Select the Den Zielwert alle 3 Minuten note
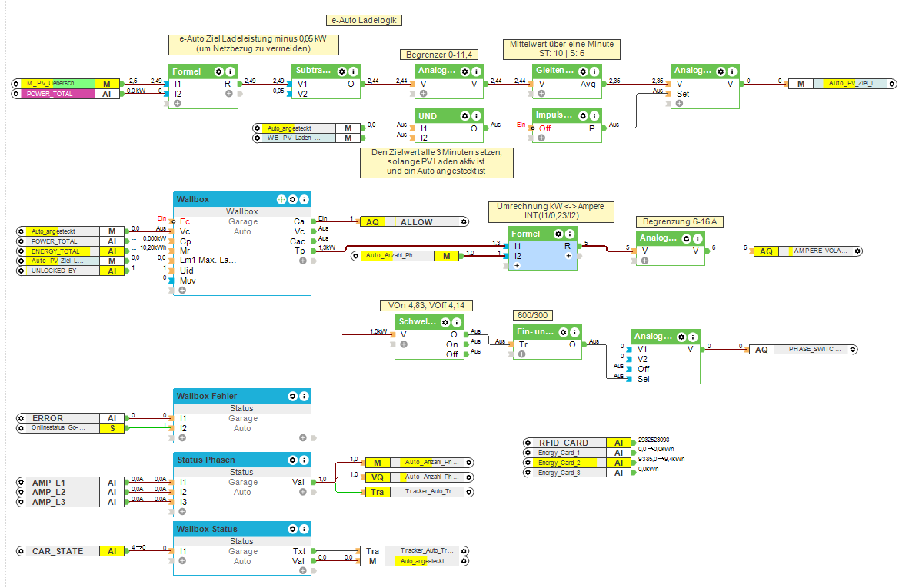 point(437,162)
